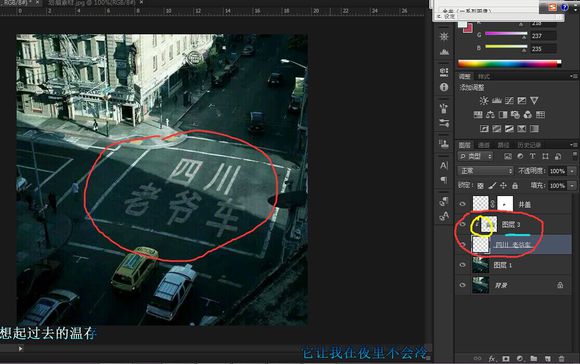Add a layer mask
The image size is (580, 364).
506,358
